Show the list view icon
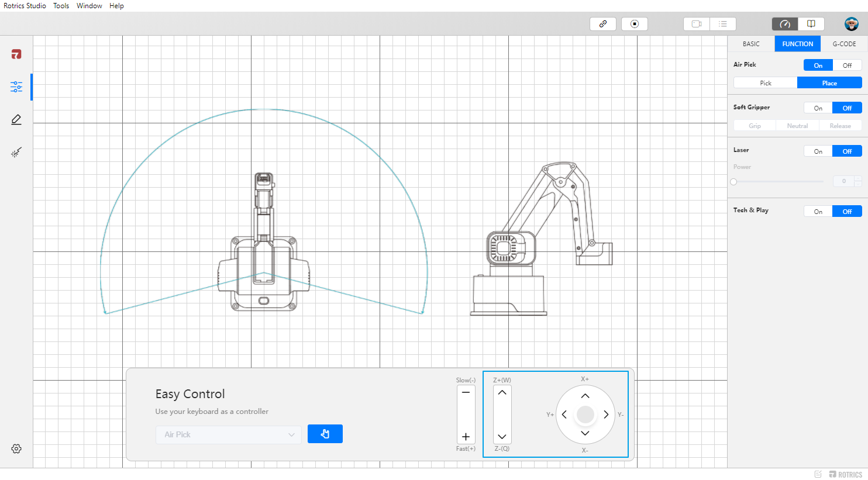868x480 pixels. [723, 24]
